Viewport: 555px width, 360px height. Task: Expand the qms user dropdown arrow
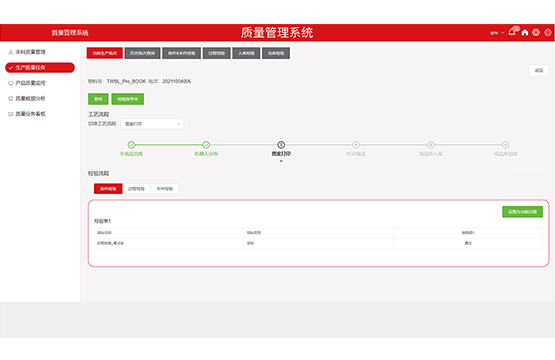pyautogui.click(x=503, y=33)
